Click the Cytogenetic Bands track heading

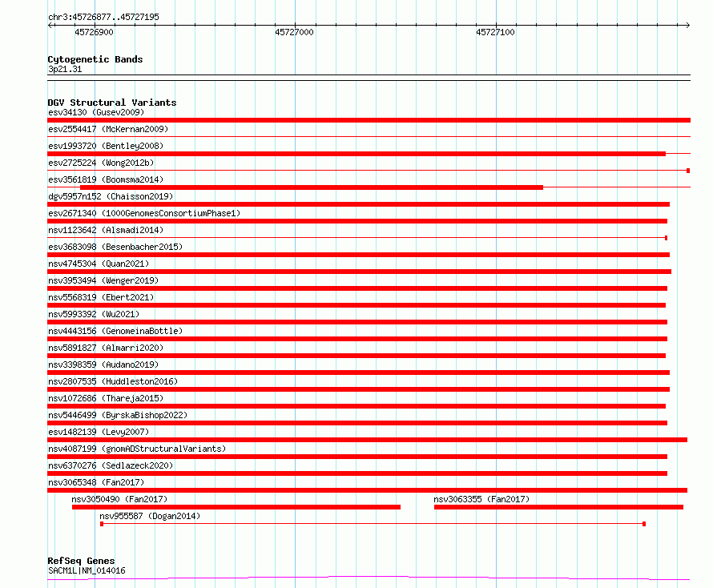tap(95, 59)
